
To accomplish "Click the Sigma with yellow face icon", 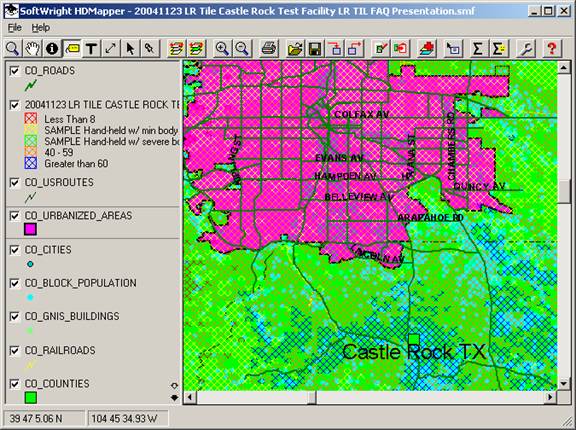I will [x=498, y=48].
